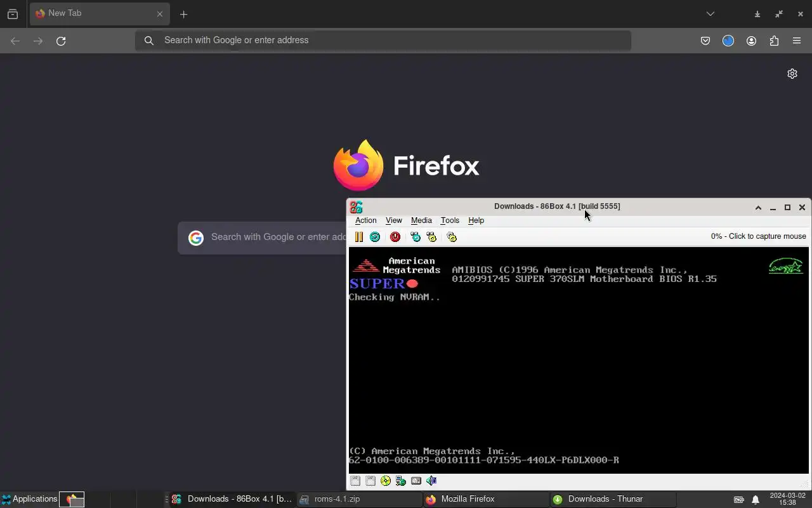The image size is (812, 508).
Task: Click network status icon in 86Box
Action: click(401, 481)
